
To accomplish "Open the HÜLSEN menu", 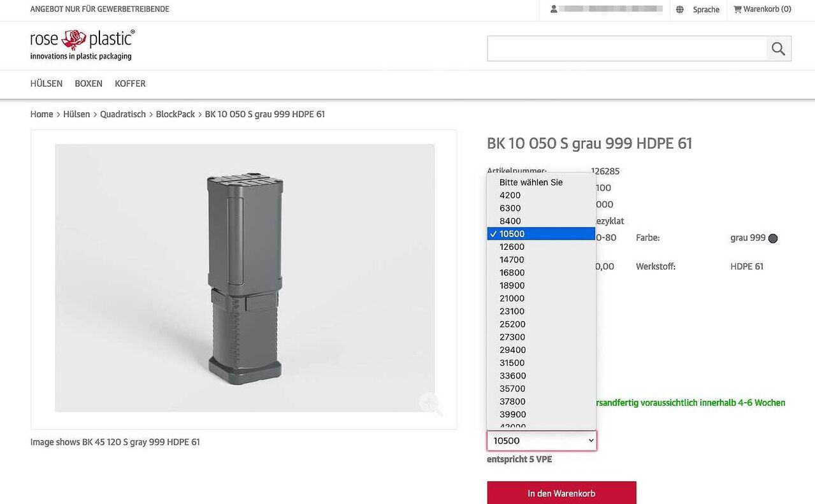I will pyautogui.click(x=45, y=83).
